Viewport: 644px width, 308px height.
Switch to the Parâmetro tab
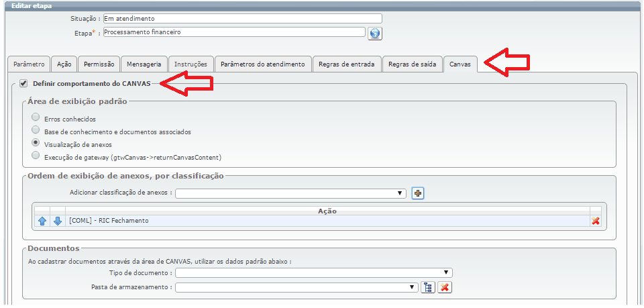click(30, 64)
